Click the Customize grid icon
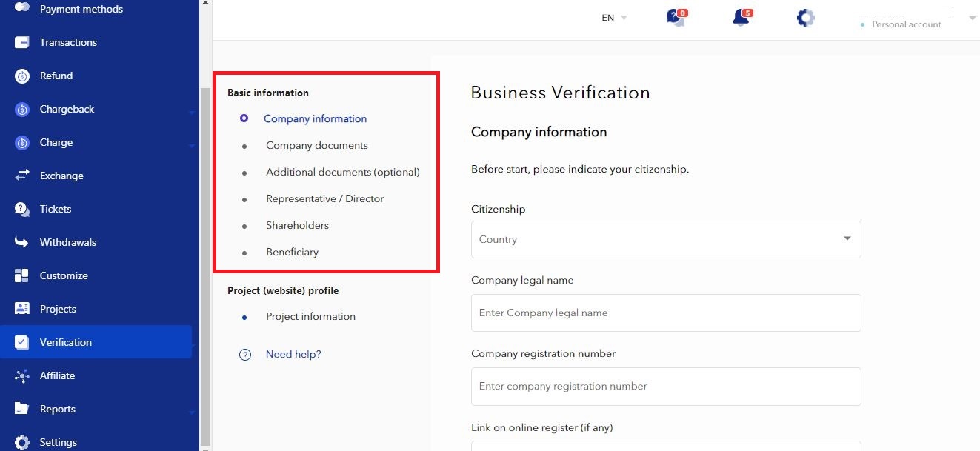Viewport: 980px width, 451px height. point(22,275)
